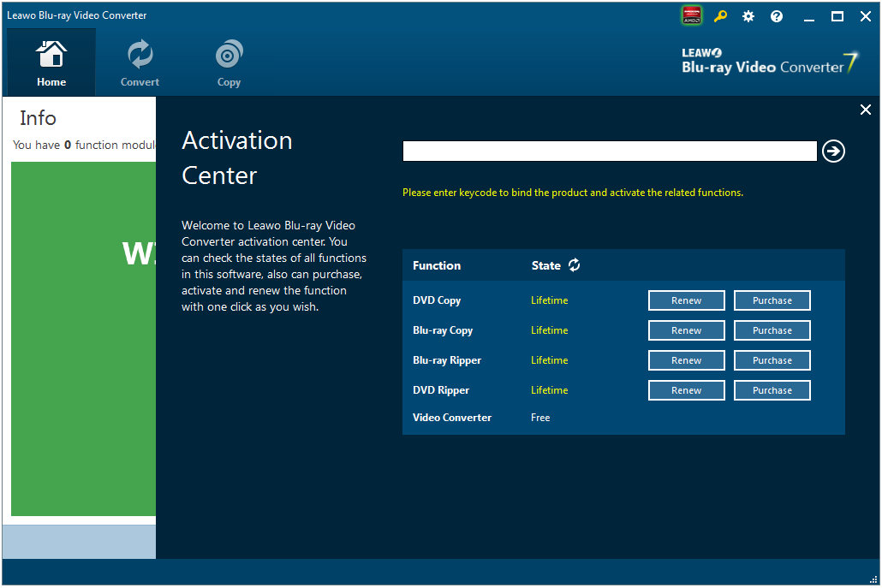The image size is (882, 588).
Task: Click the yellow key activation icon
Action: click(x=720, y=16)
